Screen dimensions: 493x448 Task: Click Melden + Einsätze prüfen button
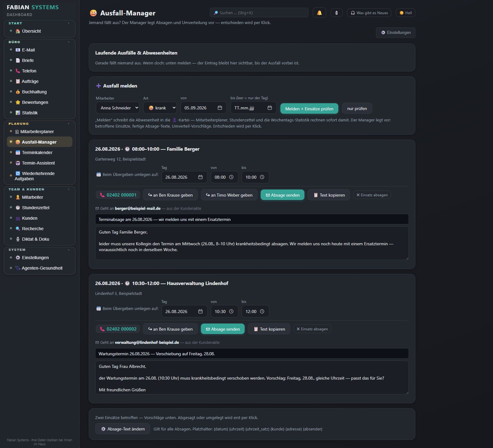tap(309, 108)
